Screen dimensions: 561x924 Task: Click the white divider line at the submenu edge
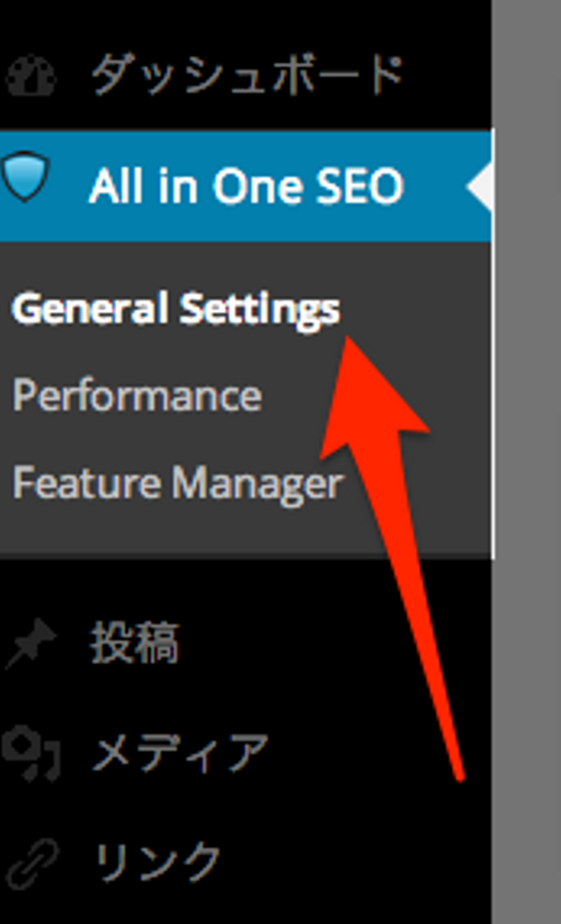pos(493,390)
